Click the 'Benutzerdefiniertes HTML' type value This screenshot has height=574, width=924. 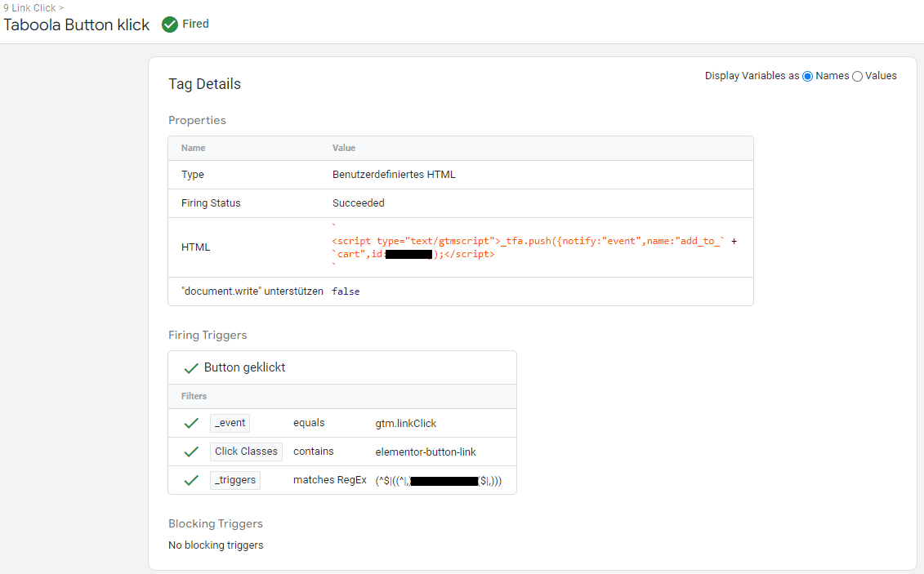394,174
